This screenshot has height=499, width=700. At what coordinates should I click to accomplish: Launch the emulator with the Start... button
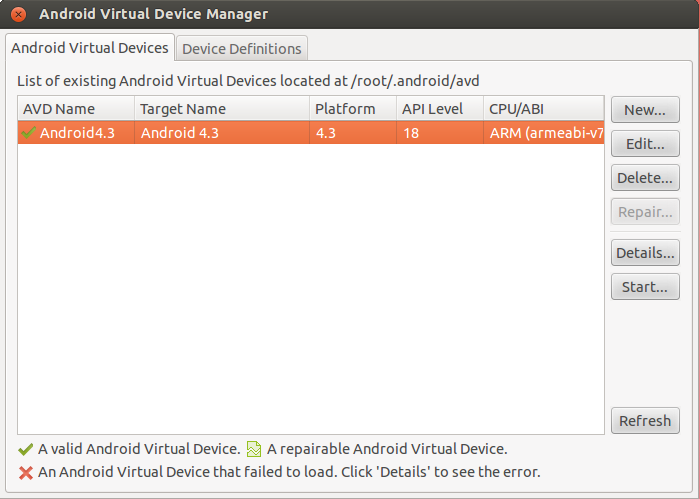645,287
